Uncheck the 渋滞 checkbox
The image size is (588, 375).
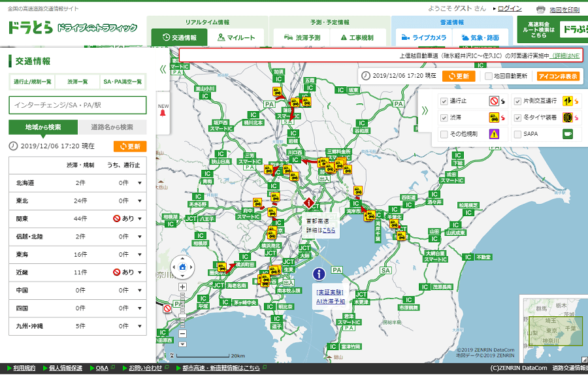pyautogui.click(x=444, y=118)
